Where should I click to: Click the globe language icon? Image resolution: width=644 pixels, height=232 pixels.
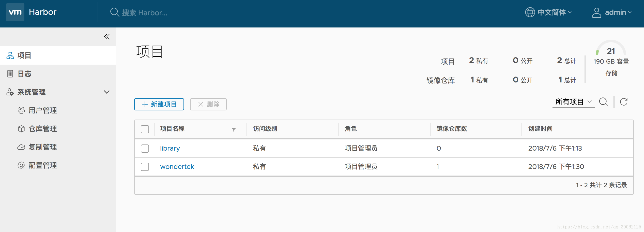(530, 12)
